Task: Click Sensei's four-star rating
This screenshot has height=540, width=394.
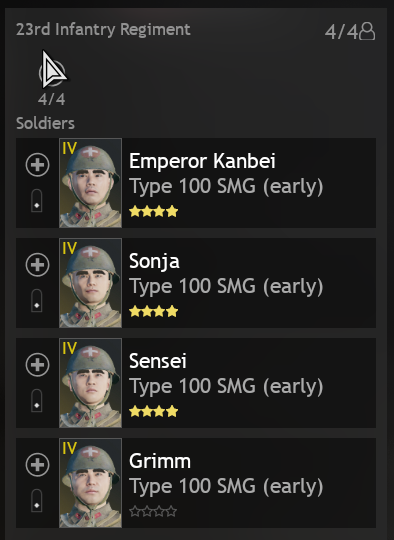Action: pyautogui.click(x=154, y=411)
